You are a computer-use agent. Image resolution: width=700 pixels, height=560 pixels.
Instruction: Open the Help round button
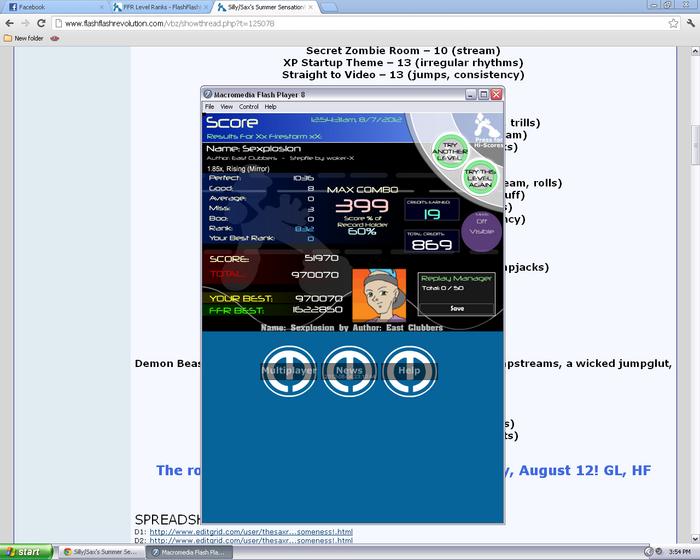(409, 371)
